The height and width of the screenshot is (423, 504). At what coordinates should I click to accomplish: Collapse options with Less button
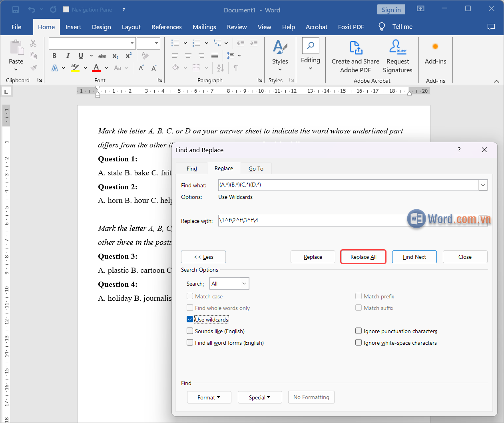(203, 257)
